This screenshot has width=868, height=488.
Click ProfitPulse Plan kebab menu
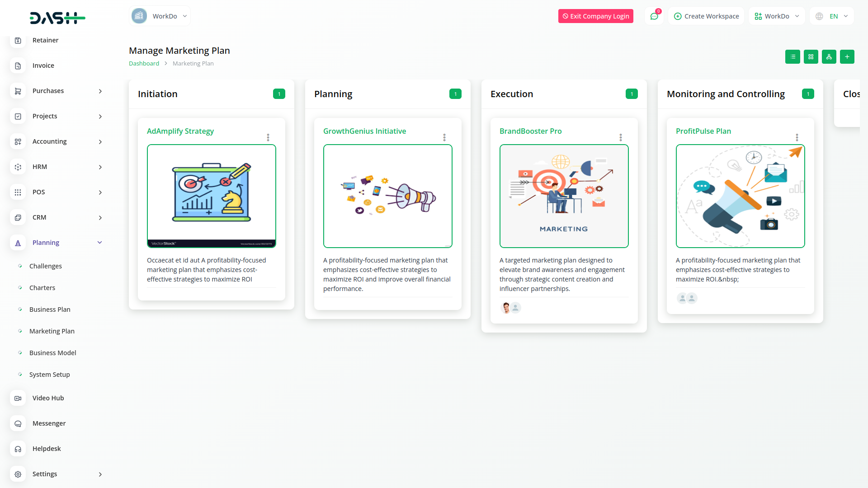pos(797,137)
